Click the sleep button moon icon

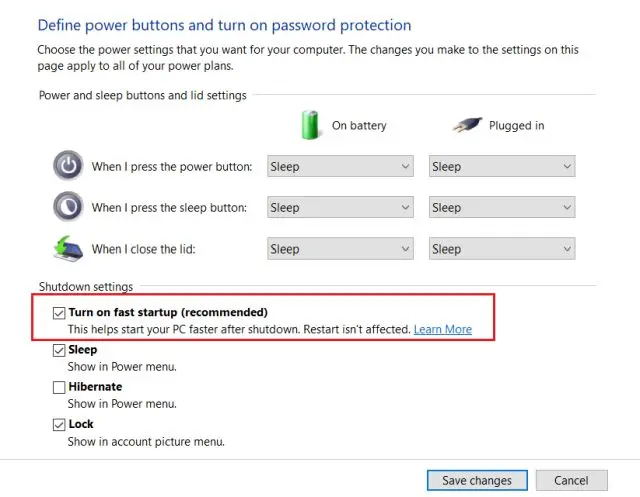68,206
